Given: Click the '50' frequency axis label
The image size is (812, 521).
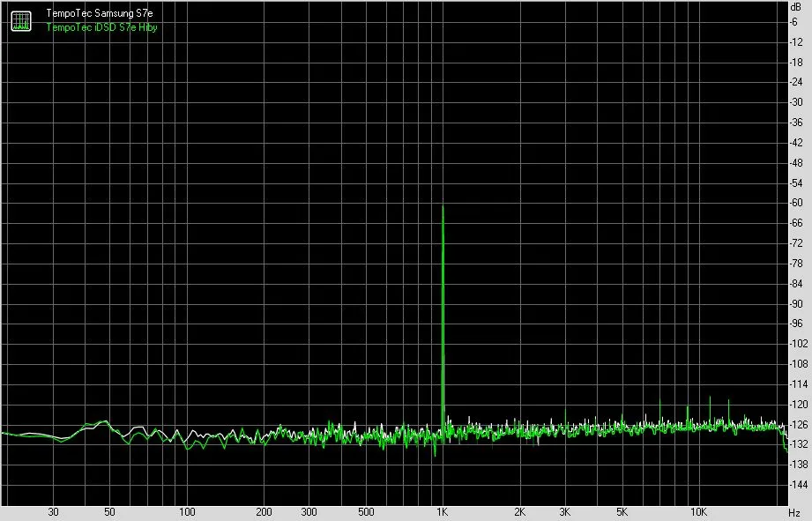Looking at the screenshot, I should (x=109, y=512).
